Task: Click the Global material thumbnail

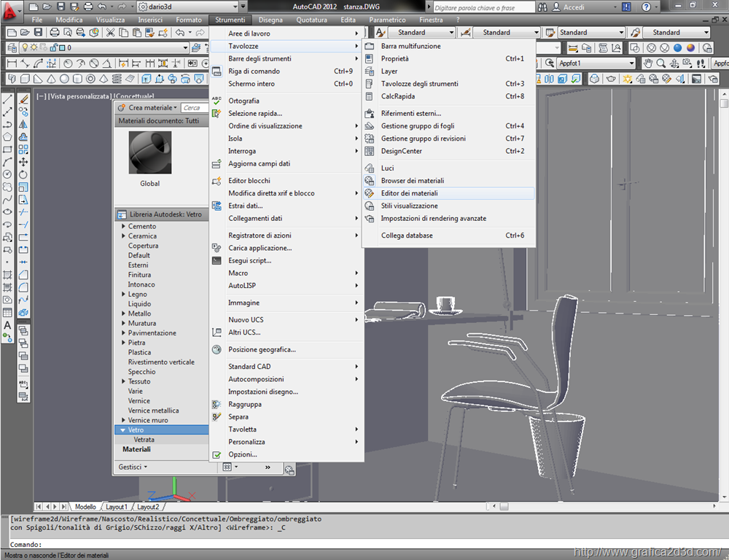Action: pyautogui.click(x=149, y=152)
